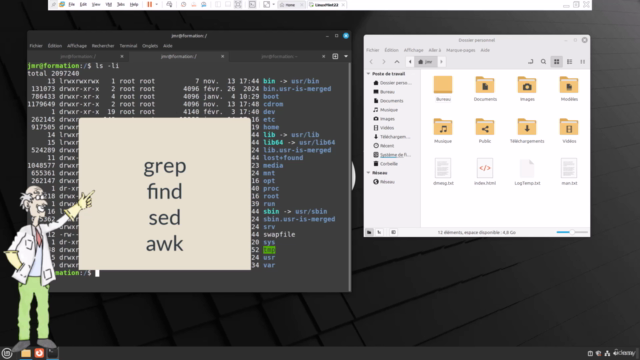Open the file manager from the taskbar

(x=26, y=353)
